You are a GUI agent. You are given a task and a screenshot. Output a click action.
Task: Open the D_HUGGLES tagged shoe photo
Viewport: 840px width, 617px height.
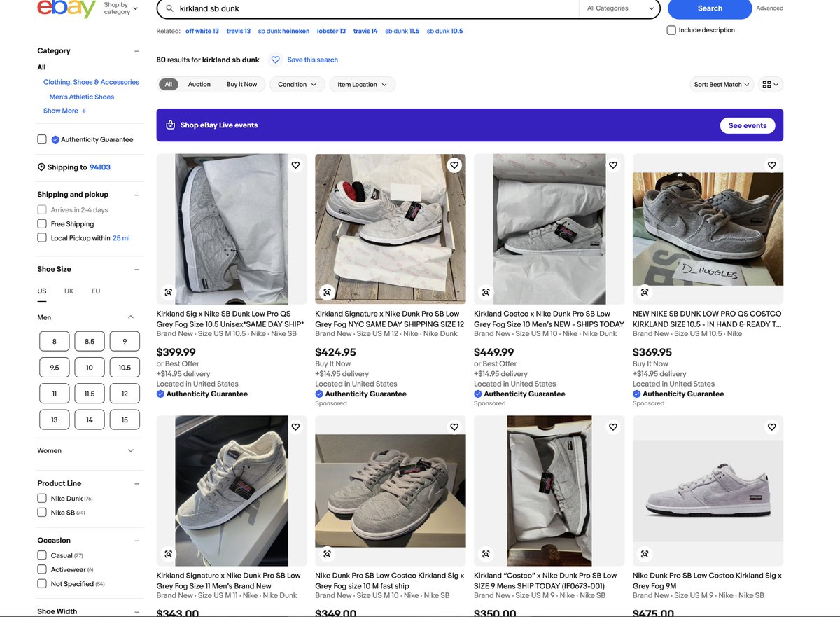coord(708,229)
